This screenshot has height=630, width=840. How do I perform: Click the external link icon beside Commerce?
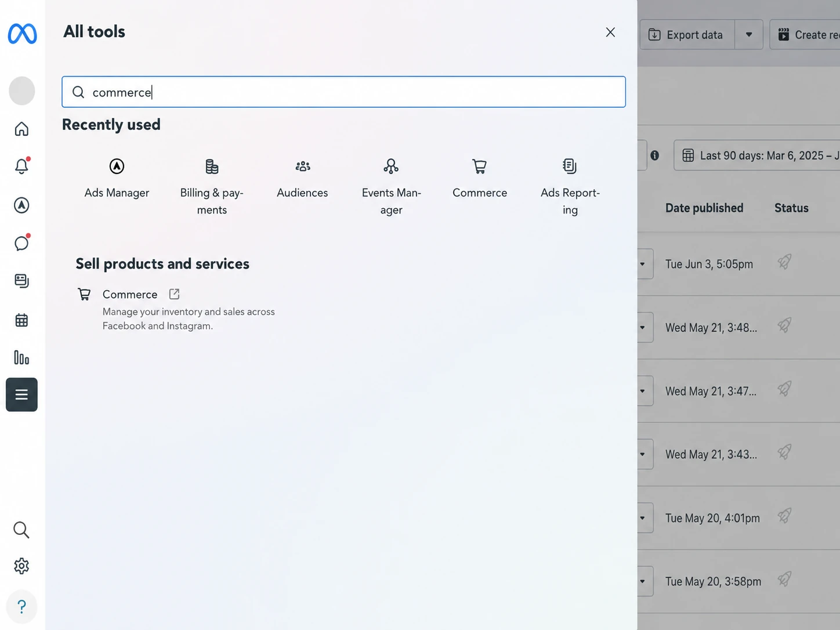tap(174, 294)
